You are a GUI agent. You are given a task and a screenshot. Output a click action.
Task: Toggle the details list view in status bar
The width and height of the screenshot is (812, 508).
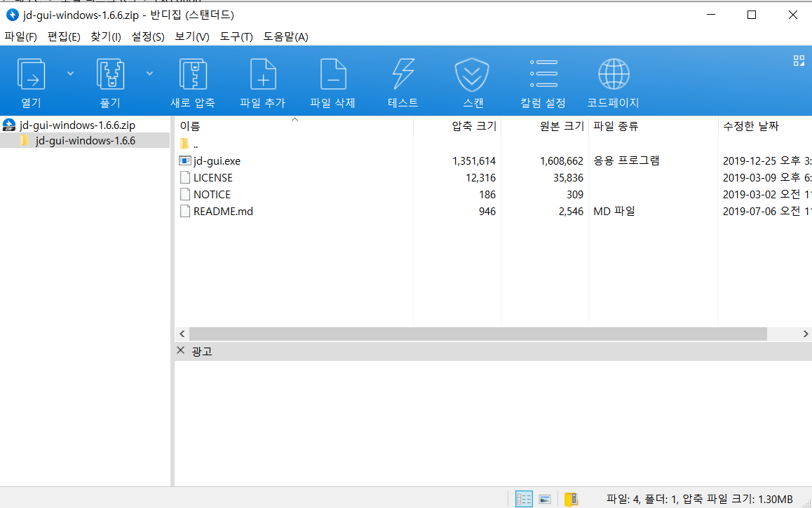click(524, 498)
